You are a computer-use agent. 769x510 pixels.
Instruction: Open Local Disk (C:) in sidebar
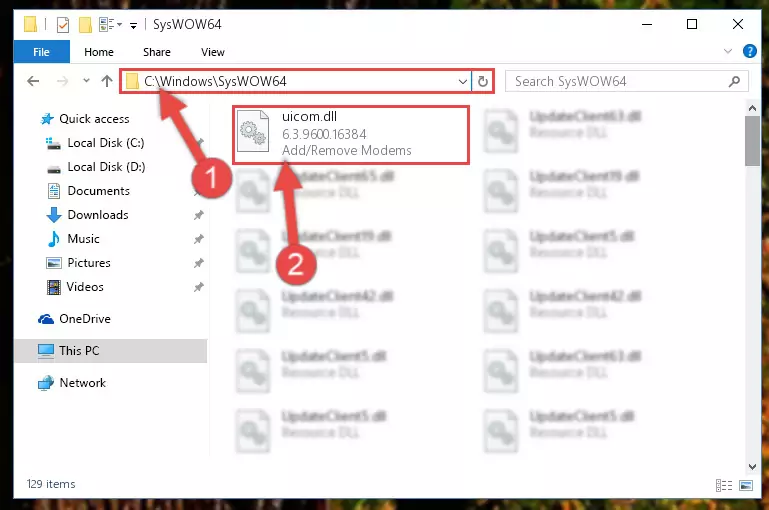(x=105, y=143)
